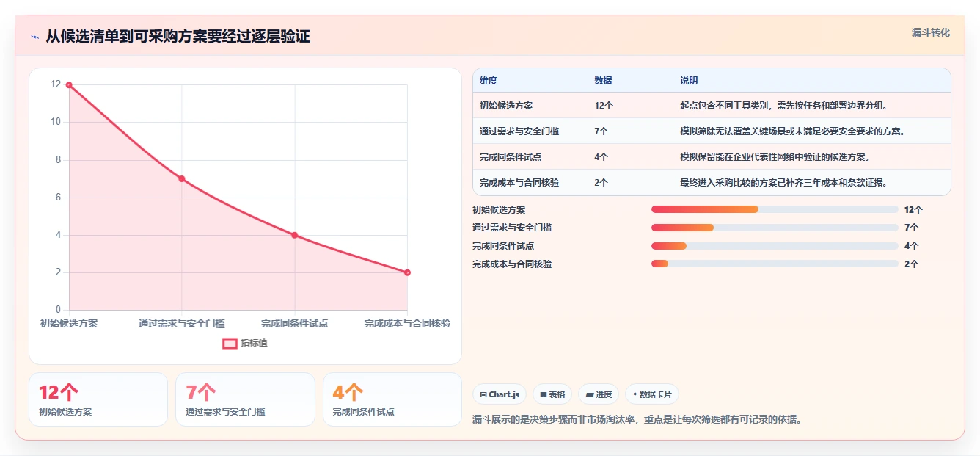Click the chart data point at value 4
Screen dimensions: 980x456
[x=294, y=235]
